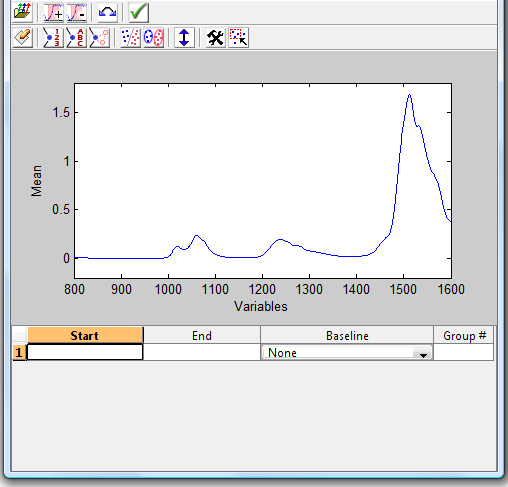Click the undo arrow icon

(x=107, y=12)
